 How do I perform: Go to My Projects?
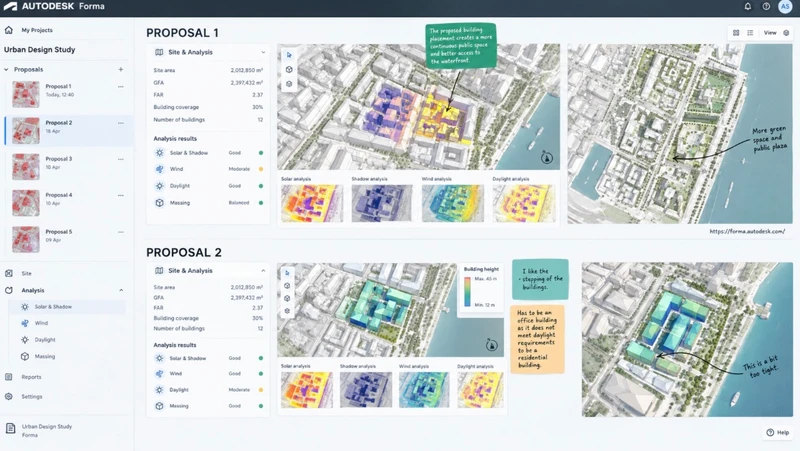(37, 30)
